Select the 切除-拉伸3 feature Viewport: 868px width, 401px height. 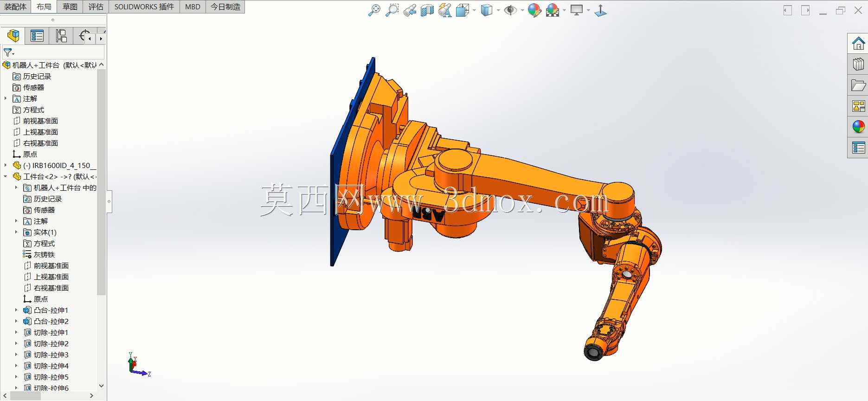coord(46,355)
